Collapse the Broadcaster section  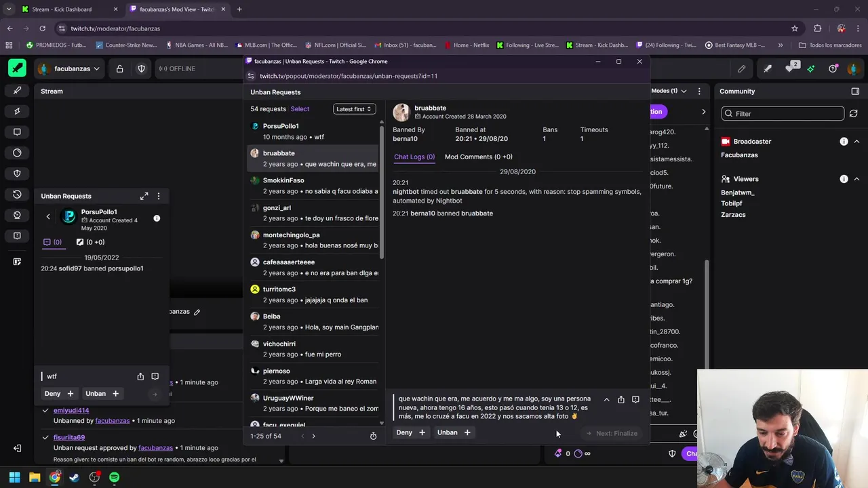click(856, 142)
